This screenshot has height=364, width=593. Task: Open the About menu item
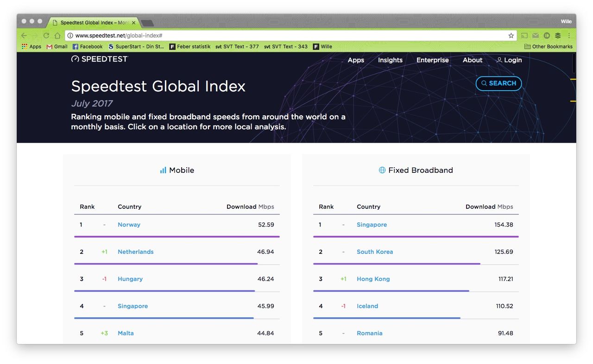pos(473,60)
